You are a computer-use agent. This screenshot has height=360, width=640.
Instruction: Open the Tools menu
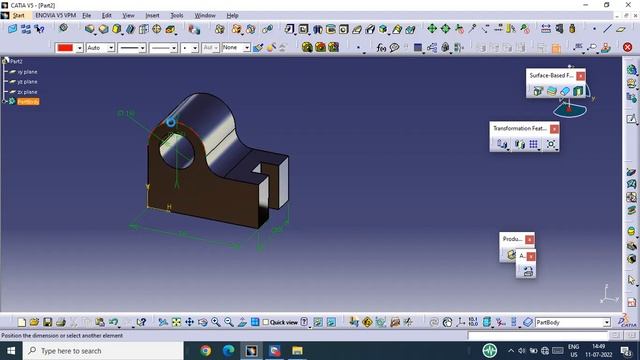pos(177,16)
